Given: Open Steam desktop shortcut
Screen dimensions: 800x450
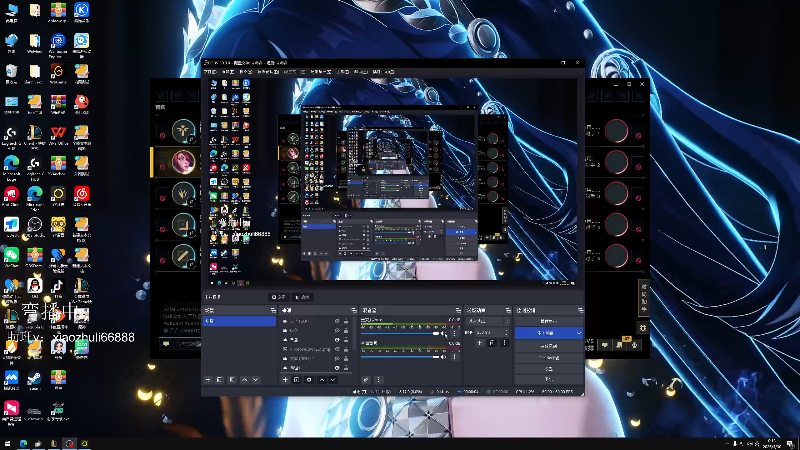Looking at the screenshot, I should [34, 381].
